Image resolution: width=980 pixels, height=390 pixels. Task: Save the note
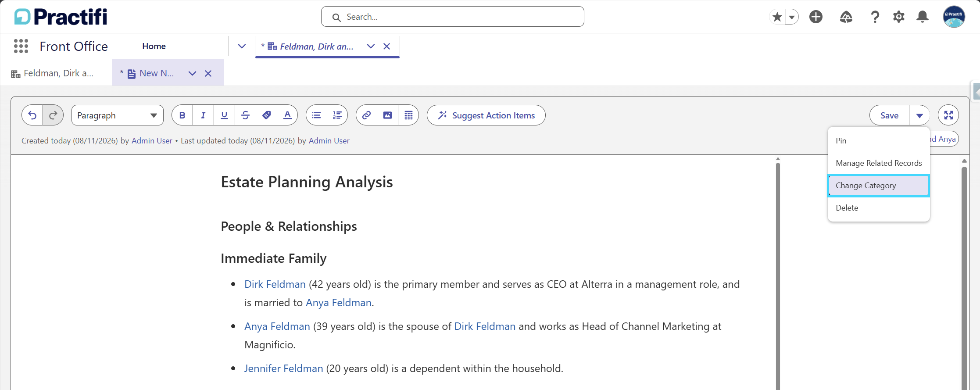point(889,115)
